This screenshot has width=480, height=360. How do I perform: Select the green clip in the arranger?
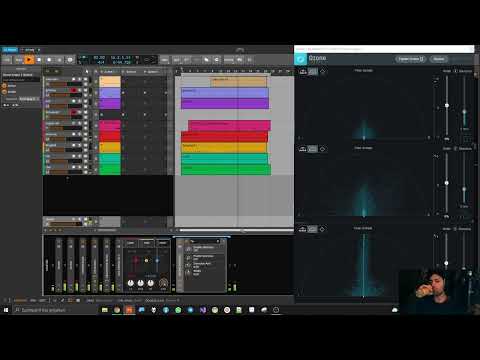pyautogui.click(x=226, y=170)
